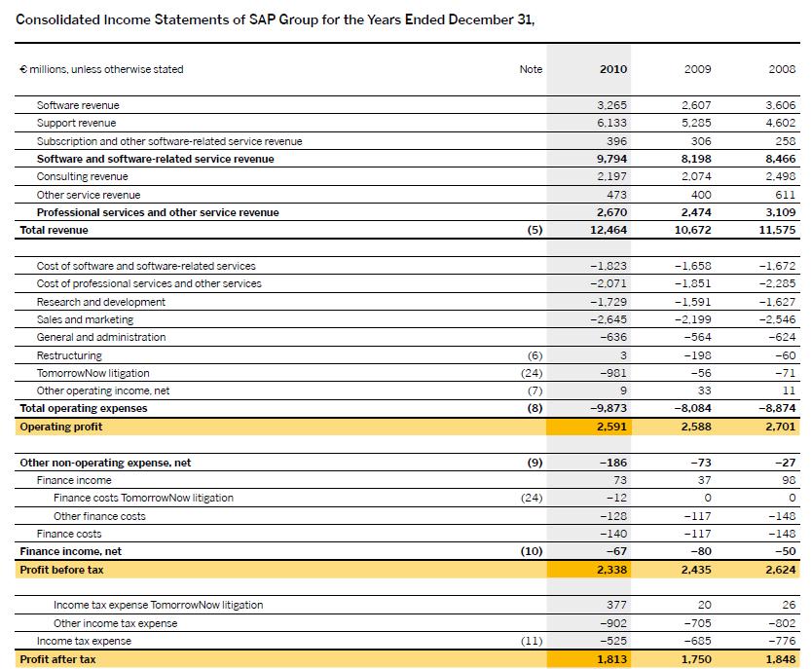The width and height of the screenshot is (812, 669).
Task: Click 'TomorrowNow litigation' operating expense label
Action: [92, 373]
